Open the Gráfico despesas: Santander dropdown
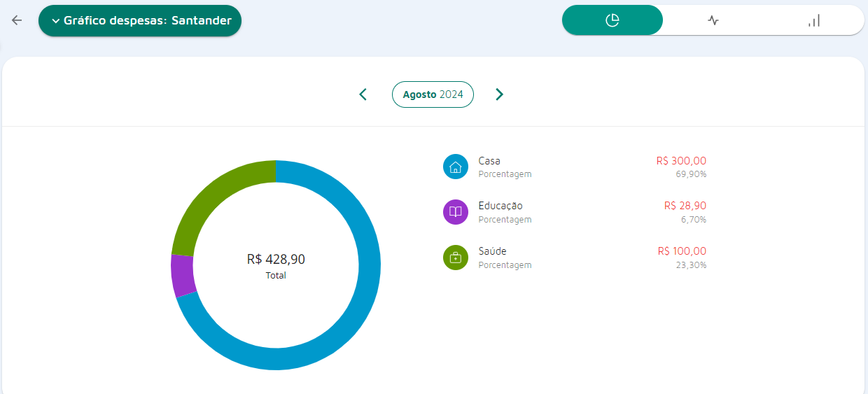Viewport: 868px width, 394px height. (x=140, y=21)
